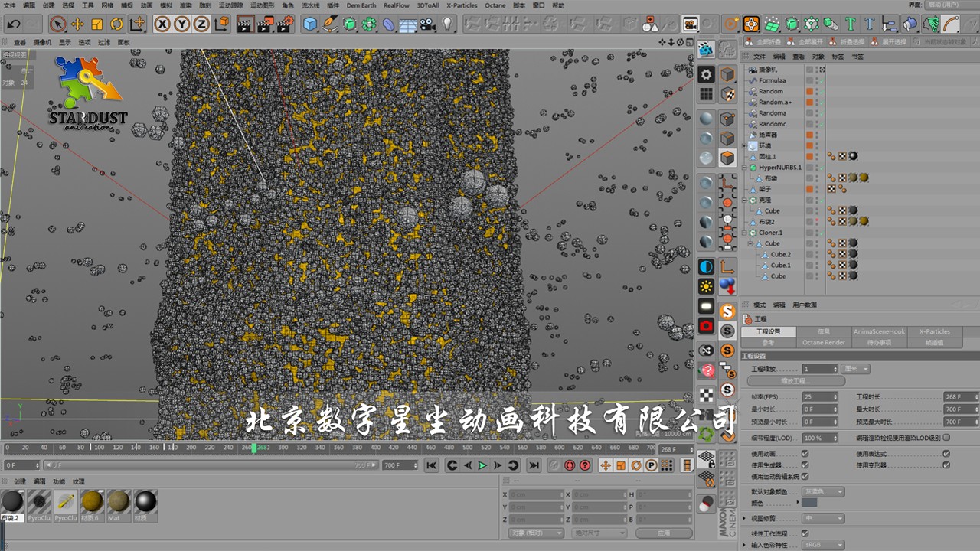Click the undo arrow in the top toolbar
Image resolution: width=980 pixels, height=551 pixels.
[x=13, y=24]
